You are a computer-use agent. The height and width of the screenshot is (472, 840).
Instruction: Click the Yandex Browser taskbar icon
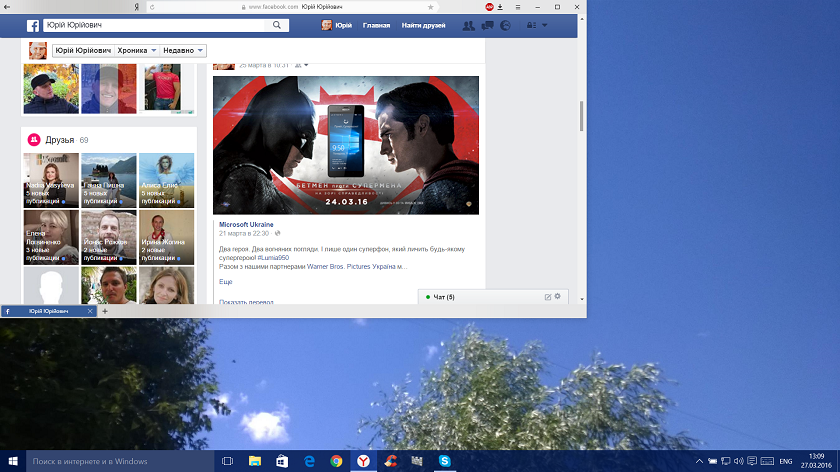tap(363, 461)
